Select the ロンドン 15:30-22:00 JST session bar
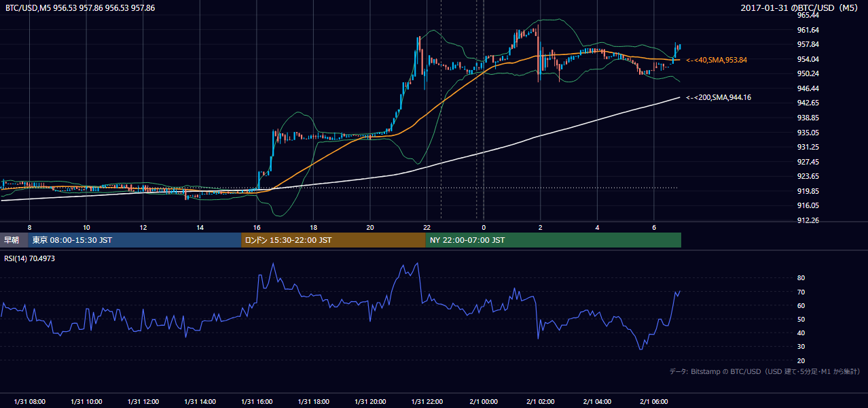 [x=333, y=240]
